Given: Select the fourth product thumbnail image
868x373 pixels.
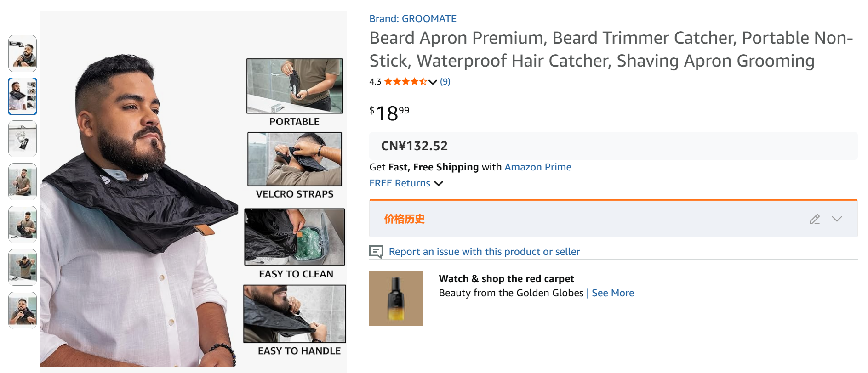Looking at the screenshot, I should tap(23, 181).
